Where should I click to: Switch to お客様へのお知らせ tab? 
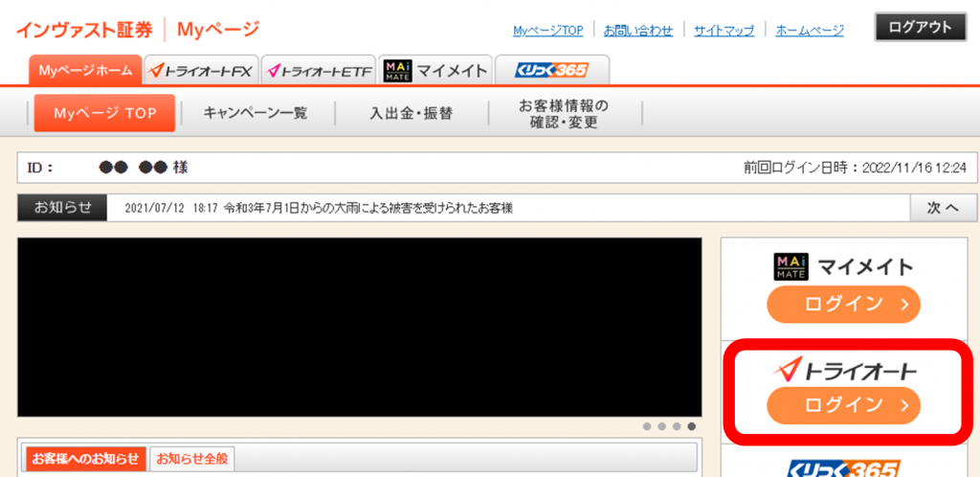[85, 460]
